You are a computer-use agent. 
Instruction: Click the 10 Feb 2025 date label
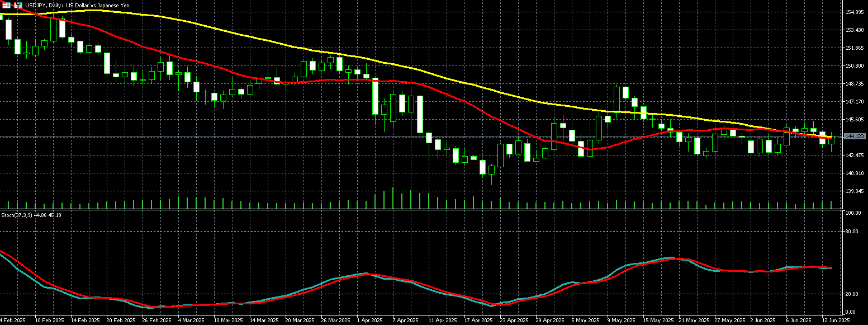tap(50, 321)
